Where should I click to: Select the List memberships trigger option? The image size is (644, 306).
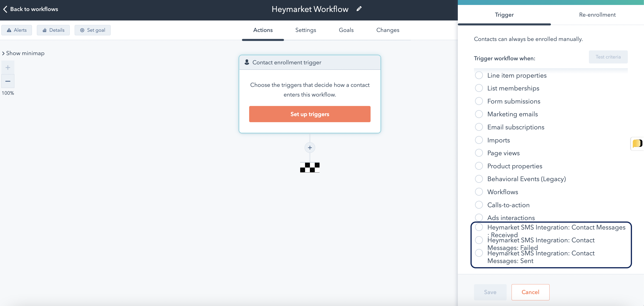[x=479, y=88]
